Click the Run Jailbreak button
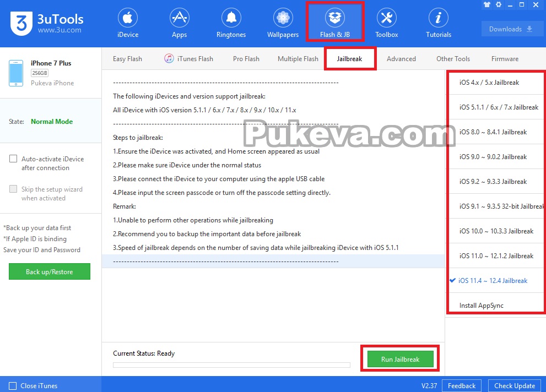The image size is (546, 392). pos(400,359)
